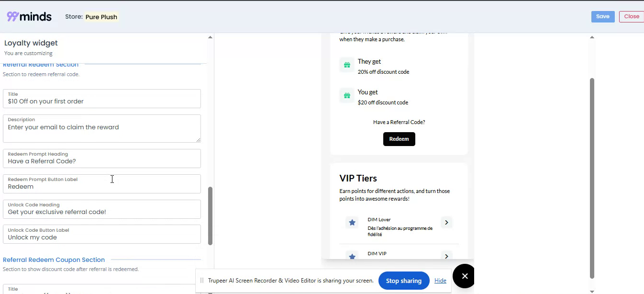Click the Unlock Code Button Label field

(x=102, y=234)
